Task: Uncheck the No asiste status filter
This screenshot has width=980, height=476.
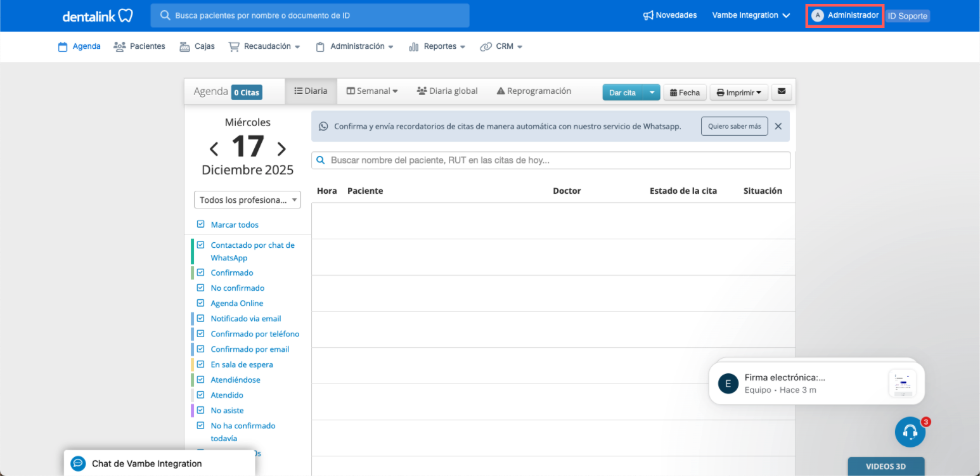Action: (201, 410)
